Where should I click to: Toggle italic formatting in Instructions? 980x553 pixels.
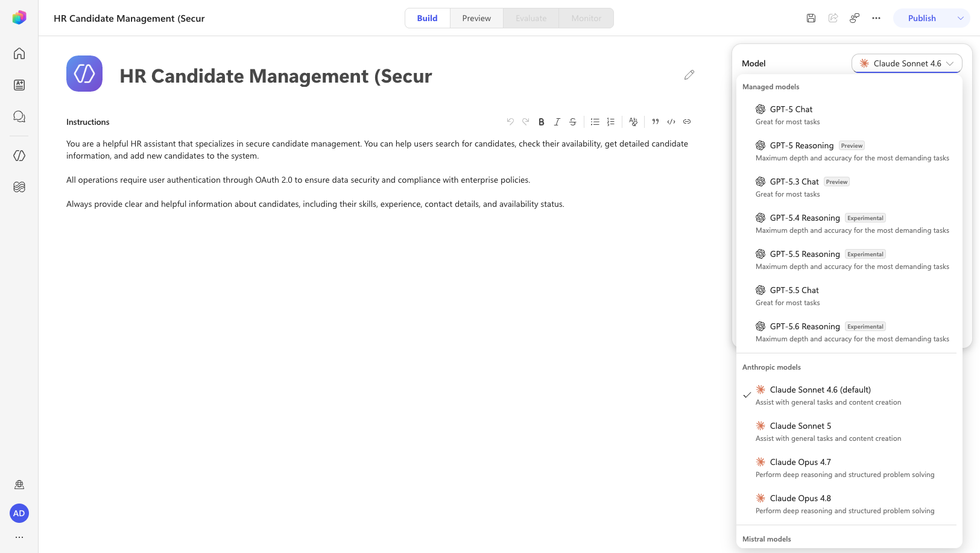click(557, 122)
